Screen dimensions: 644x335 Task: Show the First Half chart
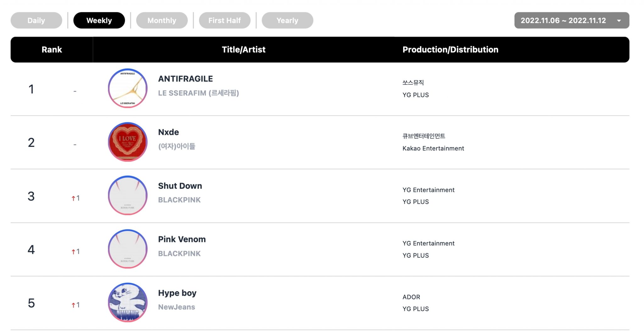click(225, 20)
